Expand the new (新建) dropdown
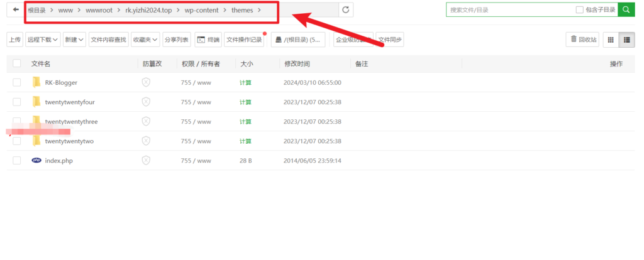This screenshot has height=260, width=644. pos(74,40)
